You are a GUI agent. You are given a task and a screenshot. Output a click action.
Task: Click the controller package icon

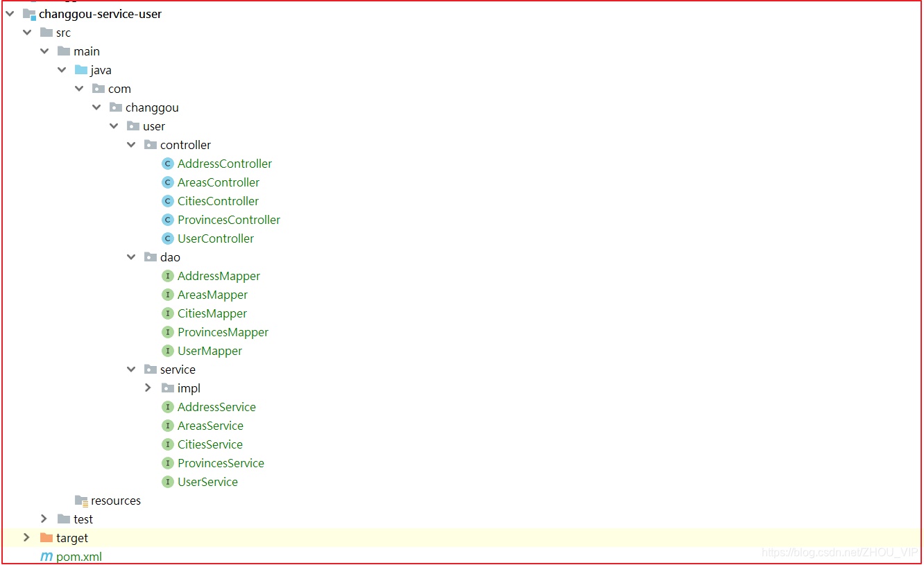(151, 145)
